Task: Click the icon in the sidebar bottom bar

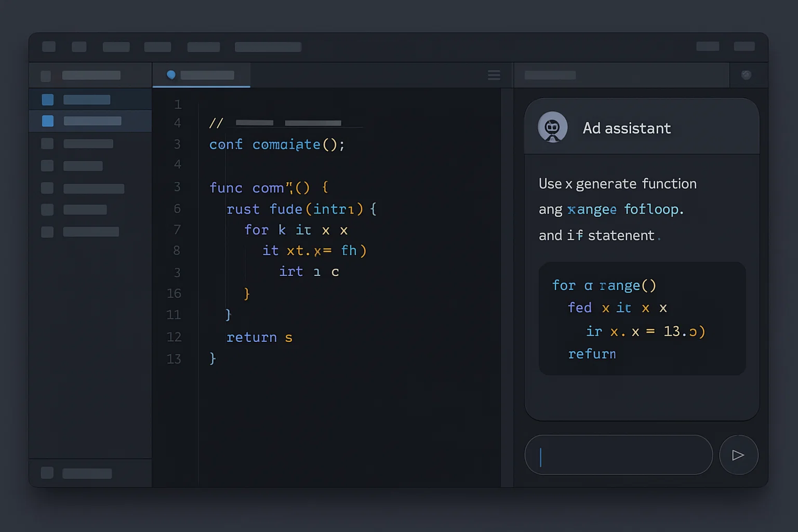Action: click(47, 473)
